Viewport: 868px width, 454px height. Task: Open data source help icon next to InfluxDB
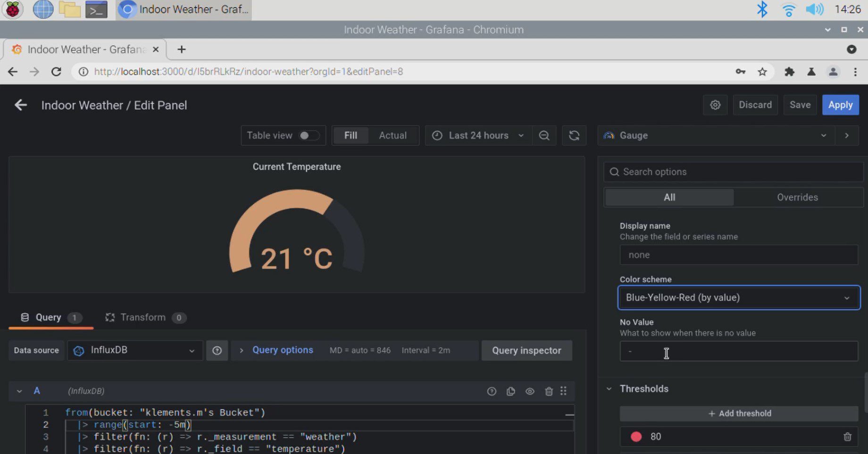[217, 350]
